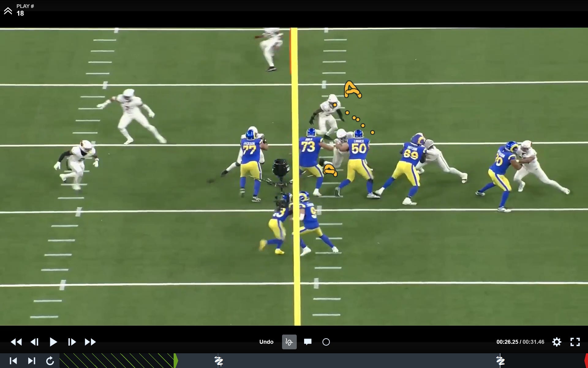Screen dimensions: 588x368
Task: Click the loop replay icon
Action: point(50,361)
